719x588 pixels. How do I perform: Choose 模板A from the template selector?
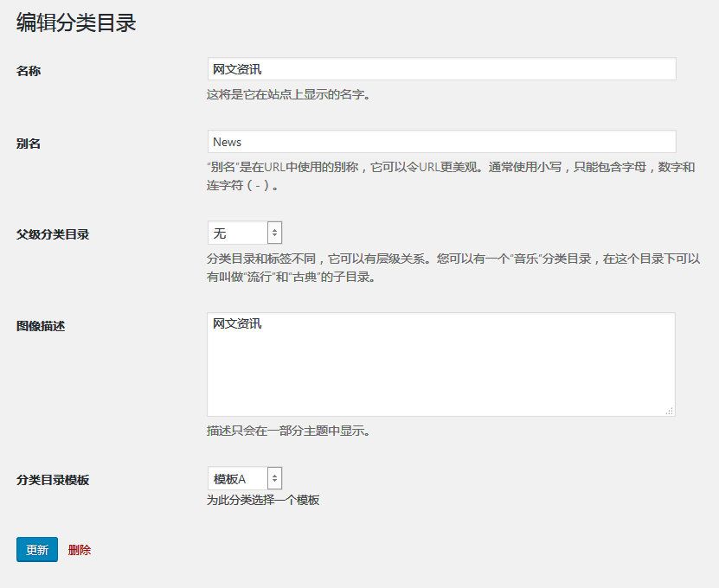[x=238, y=476]
